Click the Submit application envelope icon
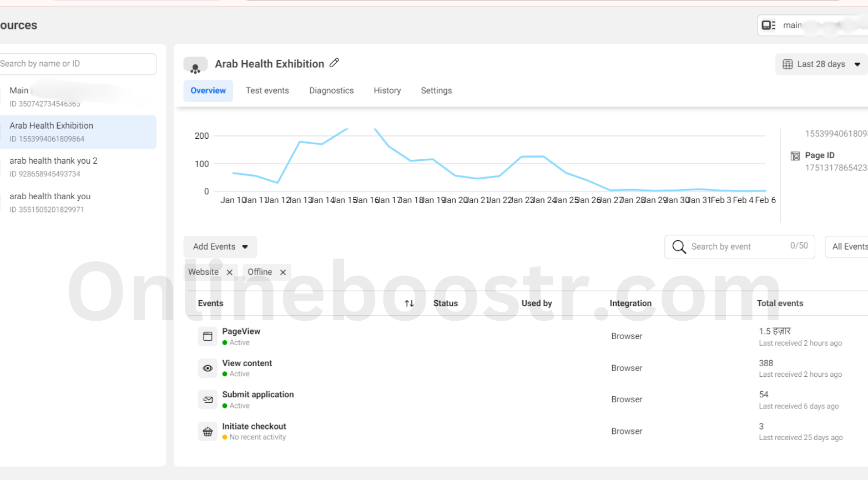 [x=208, y=400]
